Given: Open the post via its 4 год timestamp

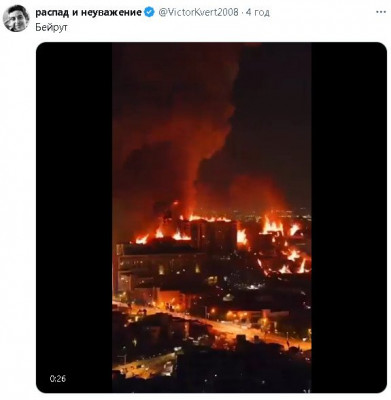Looking at the screenshot, I should click(258, 13).
